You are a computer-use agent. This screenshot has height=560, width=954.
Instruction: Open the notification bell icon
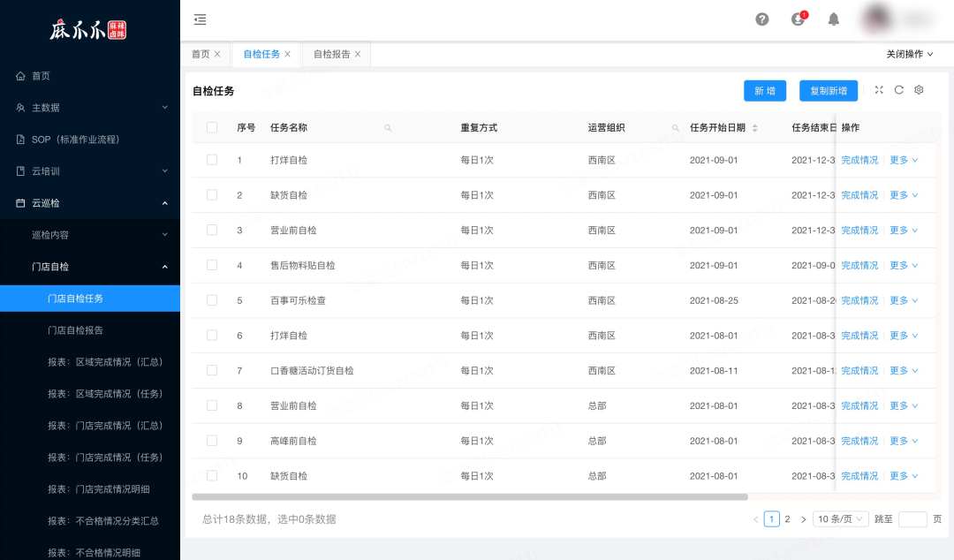834,19
